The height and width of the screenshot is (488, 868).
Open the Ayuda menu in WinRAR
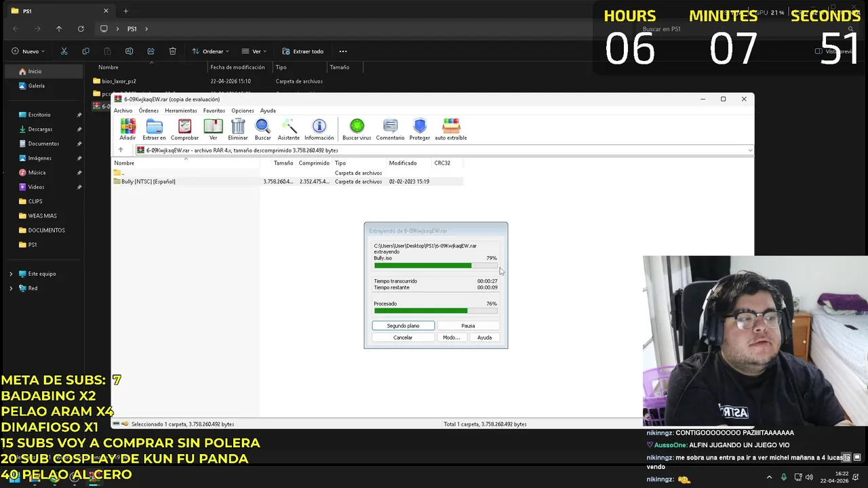268,110
